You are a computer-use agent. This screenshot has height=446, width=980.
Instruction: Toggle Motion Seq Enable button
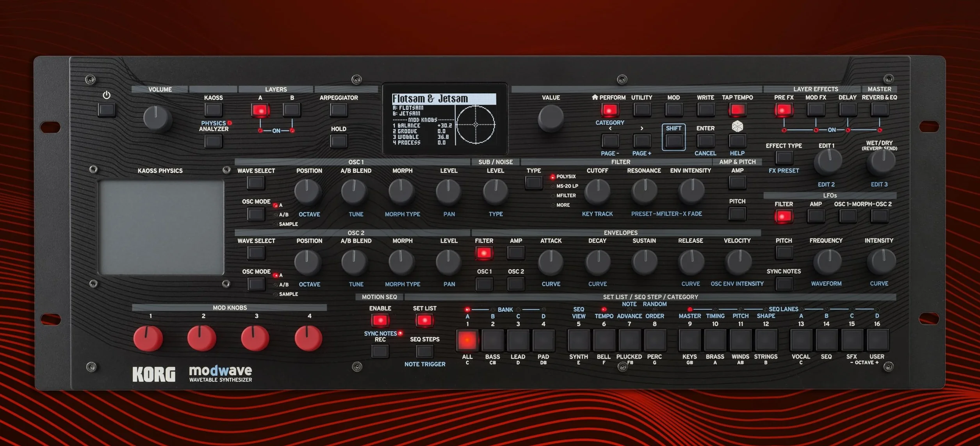[380, 321]
